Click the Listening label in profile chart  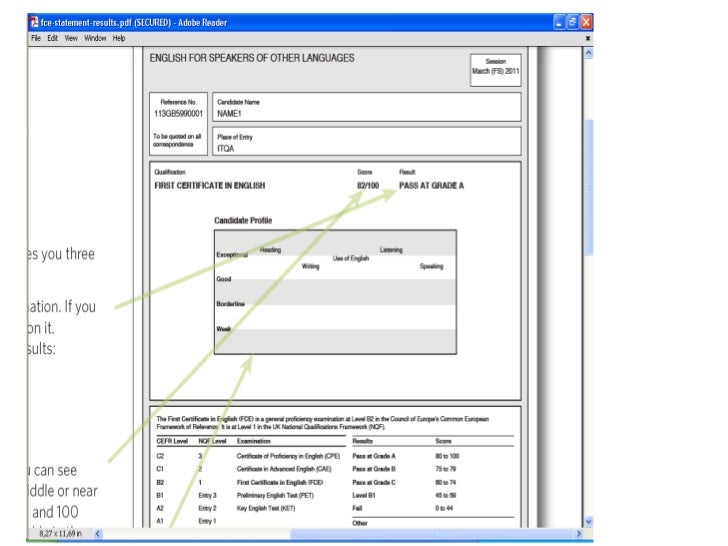pos(391,250)
